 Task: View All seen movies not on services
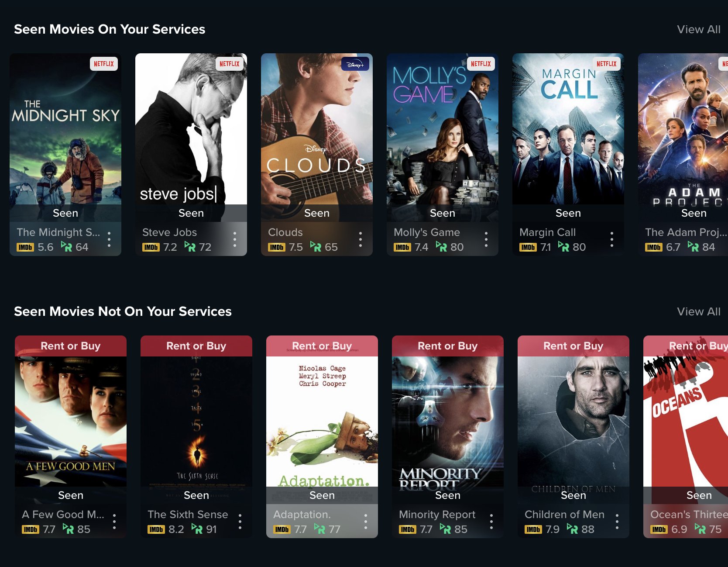coord(699,311)
